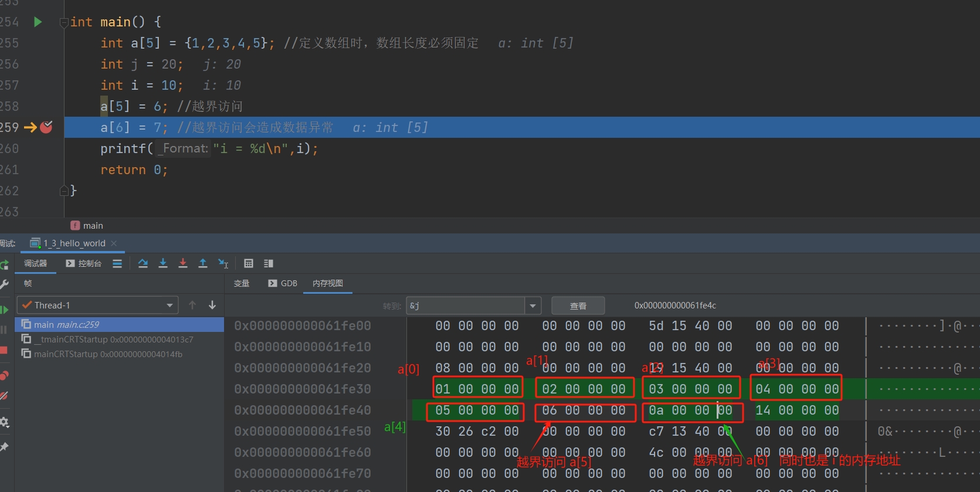The height and width of the screenshot is (492, 980).
Task: Click memory row address 0x000000000061fe20
Action: click(x=303, y=368)
